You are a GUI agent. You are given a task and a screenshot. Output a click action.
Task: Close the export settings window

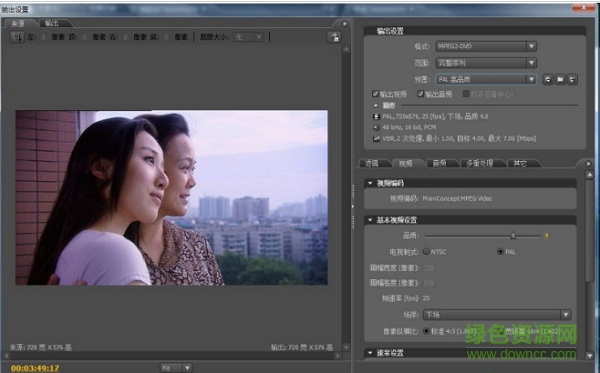click(x=584, y=7)
